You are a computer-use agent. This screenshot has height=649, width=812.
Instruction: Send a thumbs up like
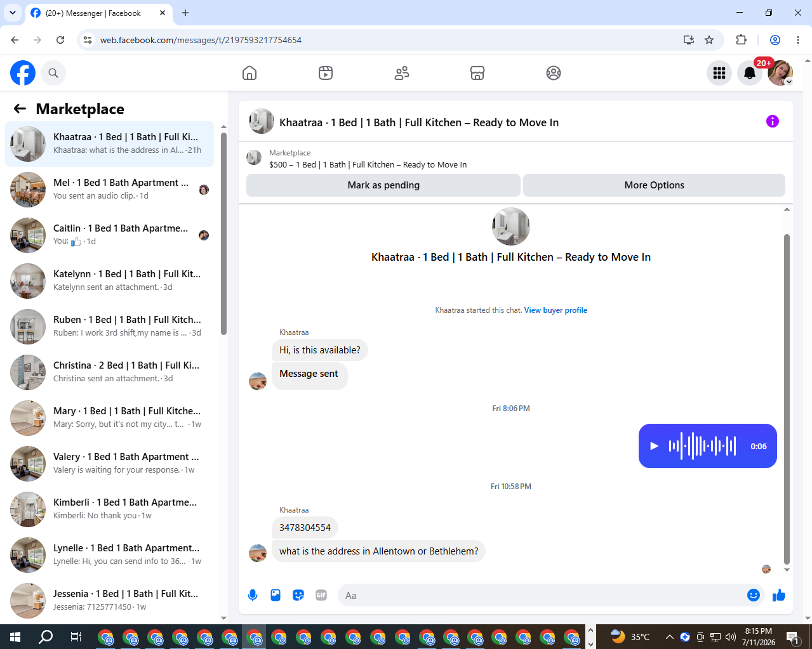click(x=779, y=595)
